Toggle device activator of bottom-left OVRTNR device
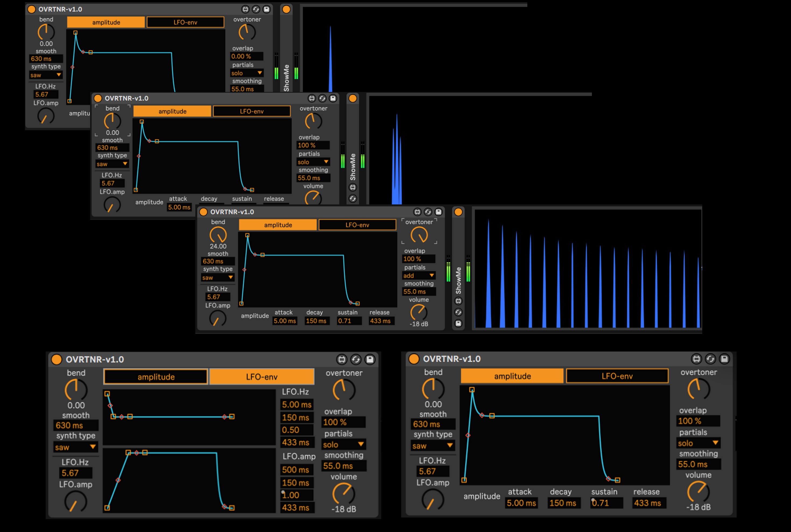 [x=57, y=359]
